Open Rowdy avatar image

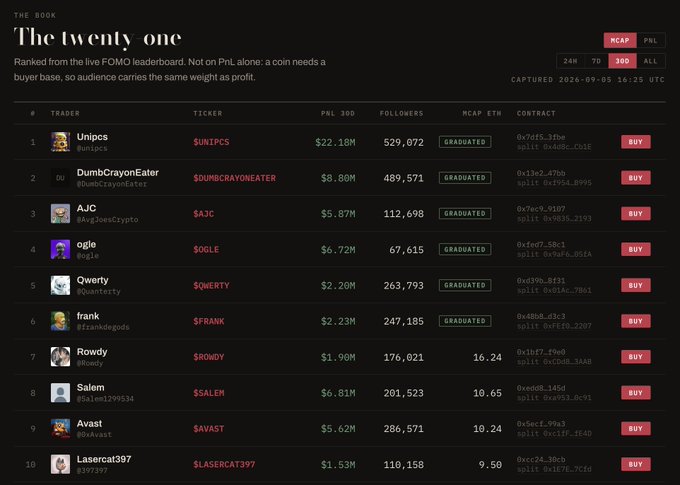click(x=60, y=357)
